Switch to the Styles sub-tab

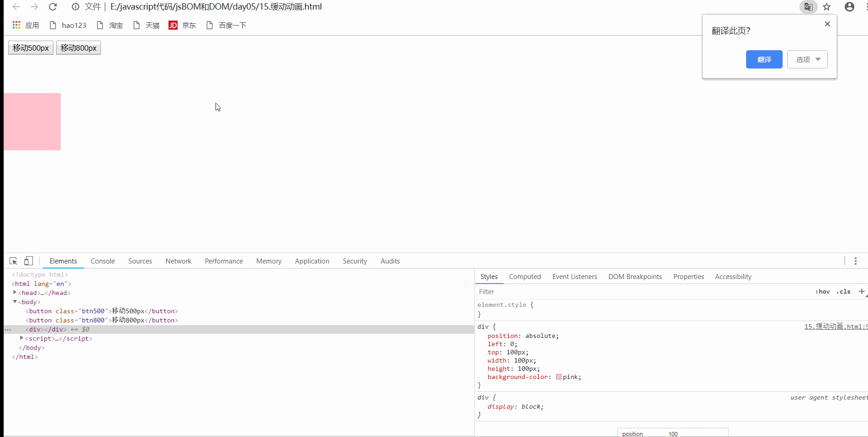tap(489, 277)
